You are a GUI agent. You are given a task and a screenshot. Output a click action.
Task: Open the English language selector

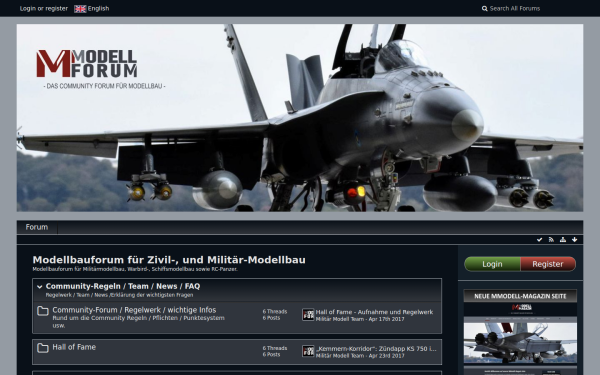(92, 8)
